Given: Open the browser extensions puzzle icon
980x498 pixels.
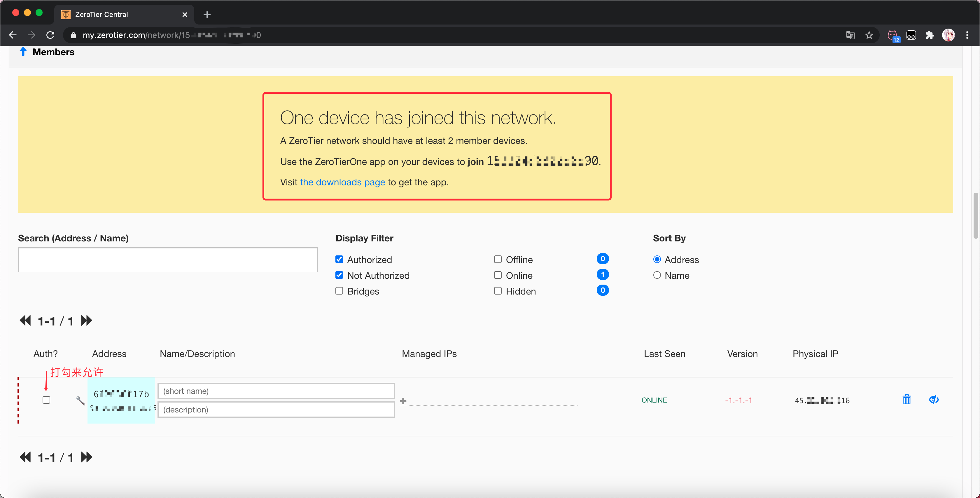Looking at the screenshot, I should point(930,35).
